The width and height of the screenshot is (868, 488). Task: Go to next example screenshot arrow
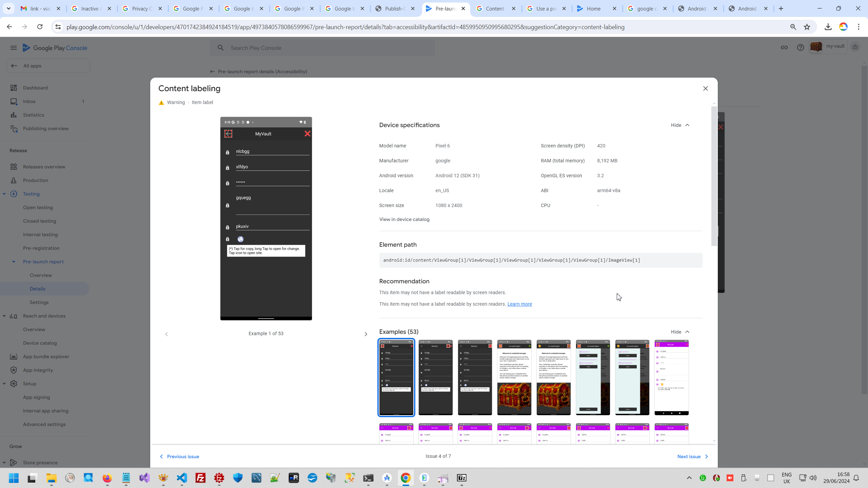tap(366, 334)
